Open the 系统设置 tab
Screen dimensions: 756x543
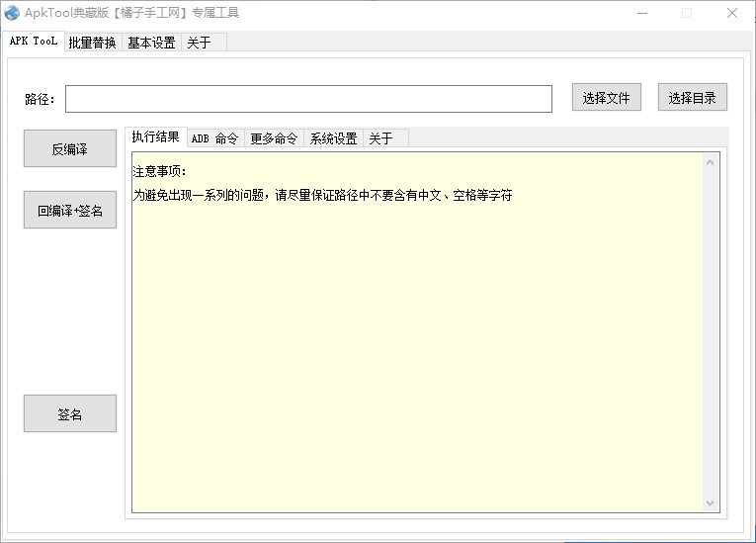(x=333, y=138)
